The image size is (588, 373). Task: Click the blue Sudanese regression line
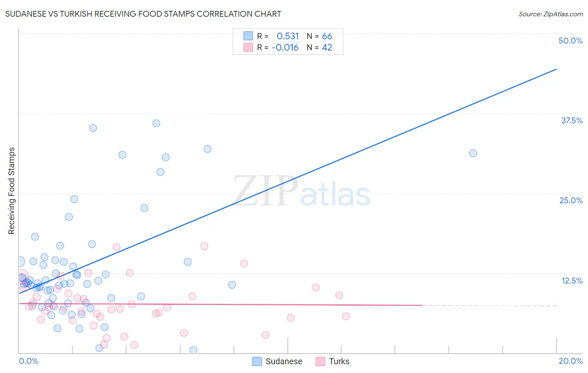coord(288,181)
